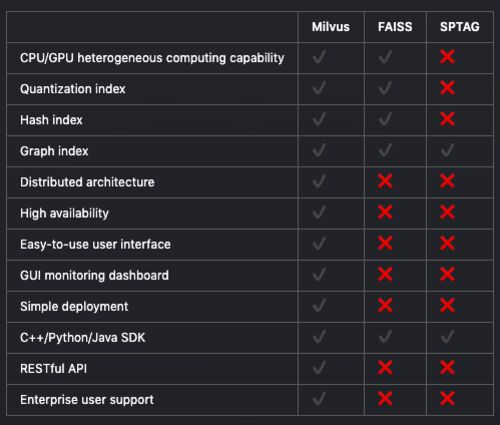500x425 pixels.
Task: Select the FAISS red X for GUI monitoring dashboard
Action: tap(385, 274)
